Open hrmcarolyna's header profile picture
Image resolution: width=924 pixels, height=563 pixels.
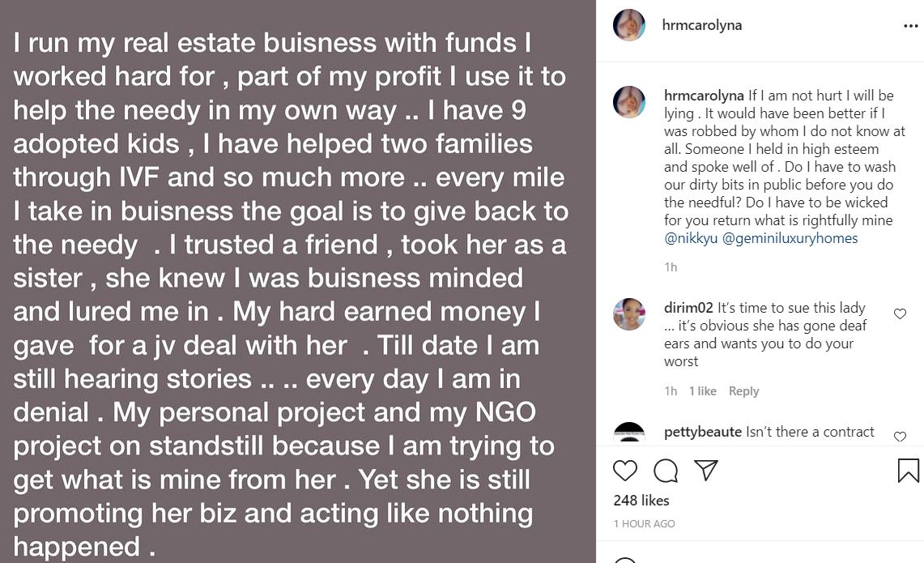629,25
